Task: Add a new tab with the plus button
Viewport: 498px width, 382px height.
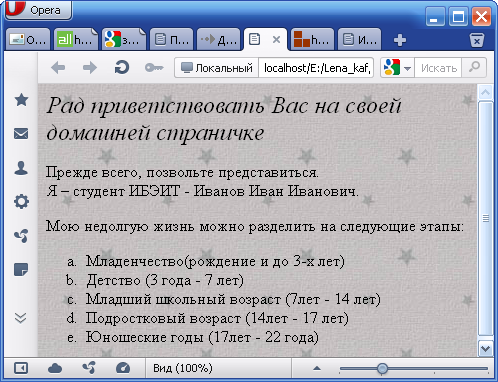Action: point(400,40)
